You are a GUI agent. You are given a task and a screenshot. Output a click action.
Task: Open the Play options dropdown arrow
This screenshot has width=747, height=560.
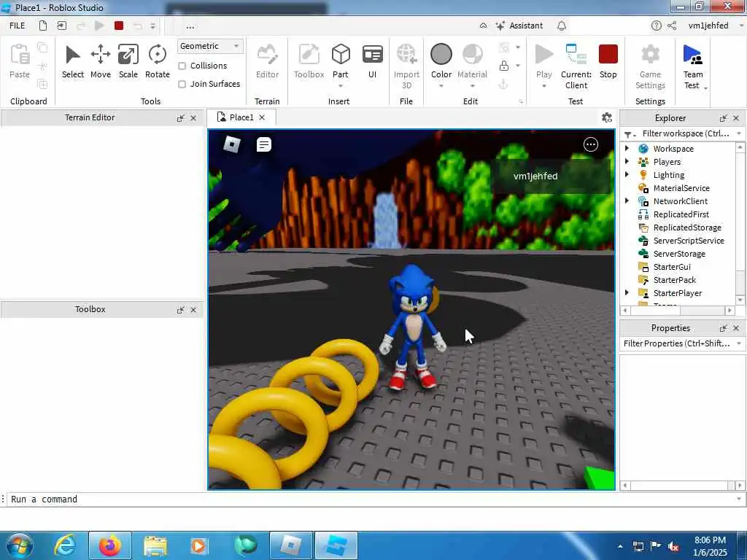[544, 86]
